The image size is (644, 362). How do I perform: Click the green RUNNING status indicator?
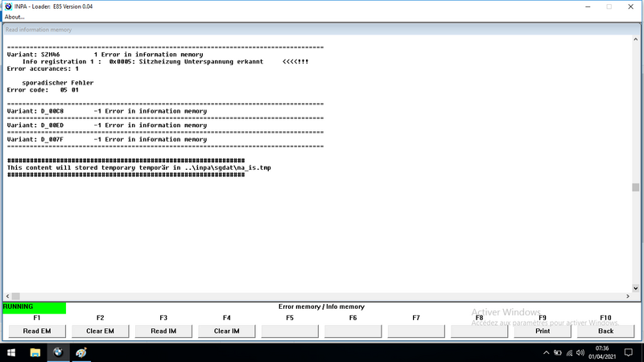tap(34, 307)
